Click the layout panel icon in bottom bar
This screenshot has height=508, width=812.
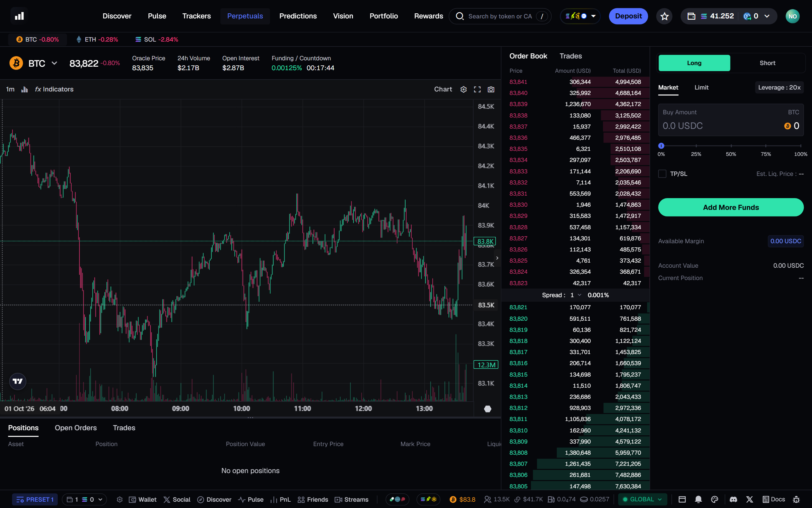682,499
